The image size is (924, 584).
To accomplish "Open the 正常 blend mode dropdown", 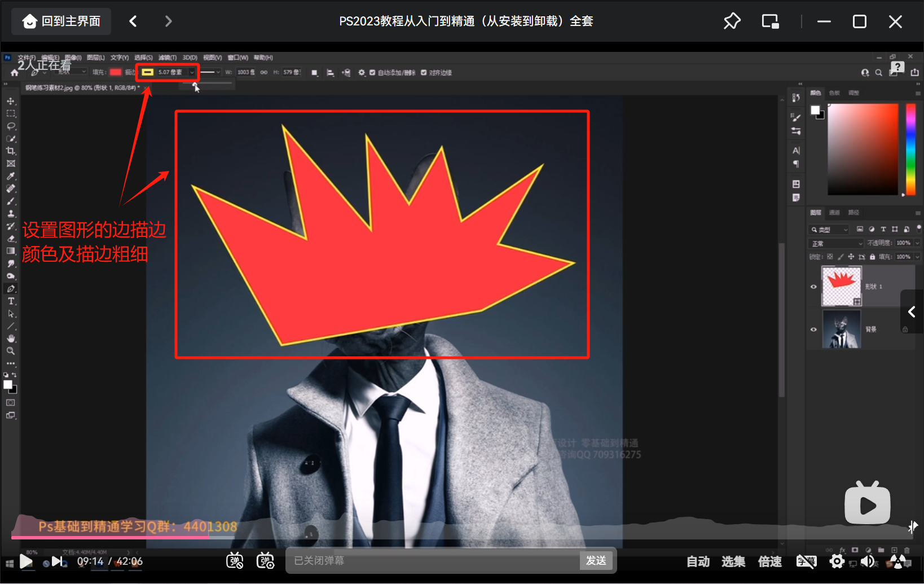I will point(836,243).
